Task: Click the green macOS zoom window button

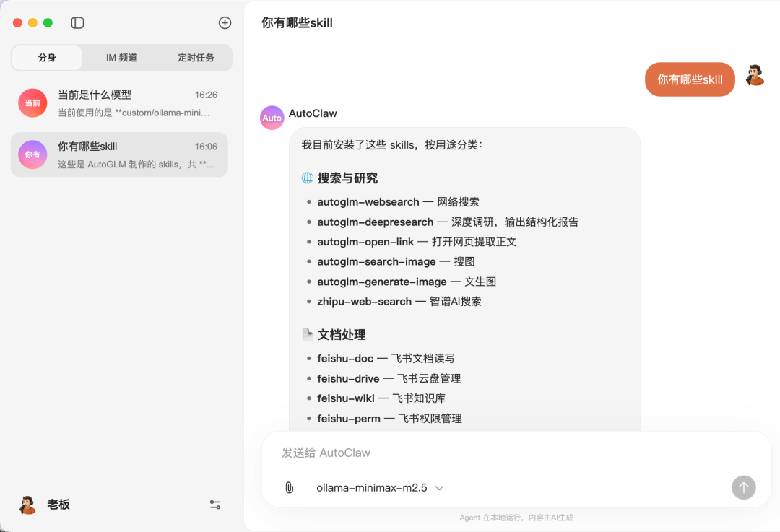Action: click(x=48, y=23)
